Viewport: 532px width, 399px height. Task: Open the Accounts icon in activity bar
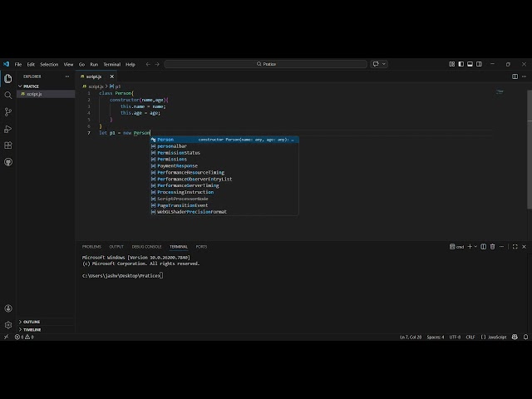coord(8,308)
